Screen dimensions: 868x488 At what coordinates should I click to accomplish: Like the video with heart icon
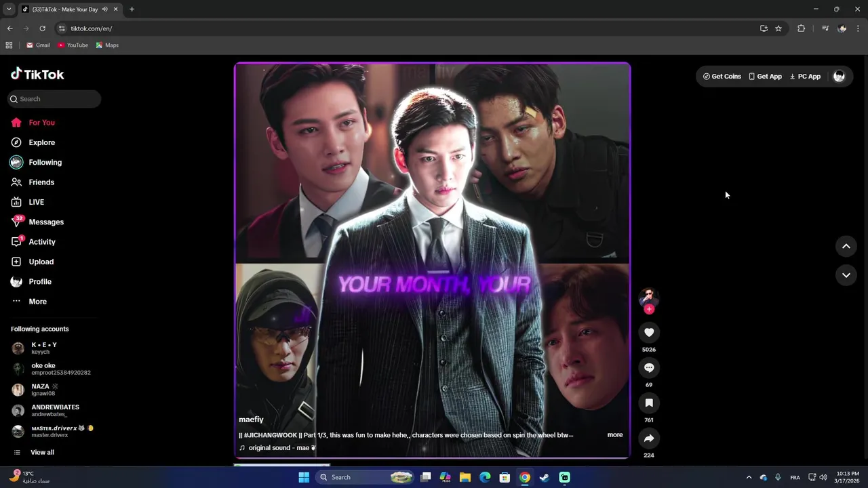tap(649, 332)
